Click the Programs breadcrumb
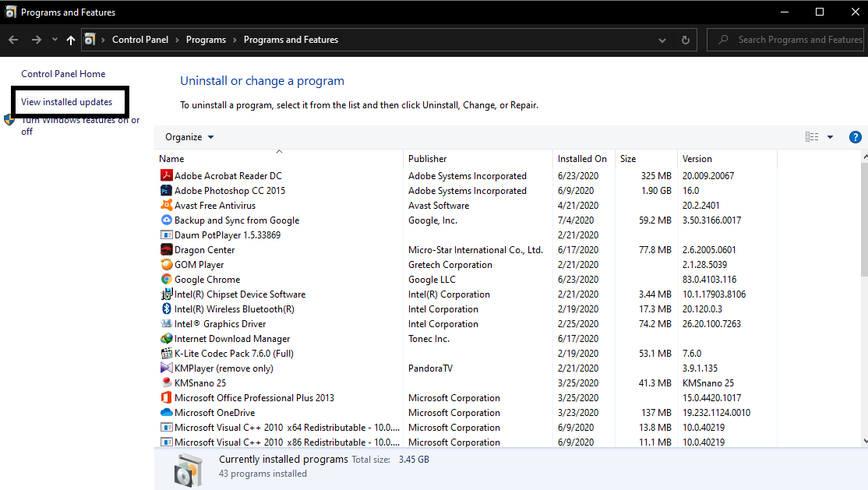 tap(206, 40)
